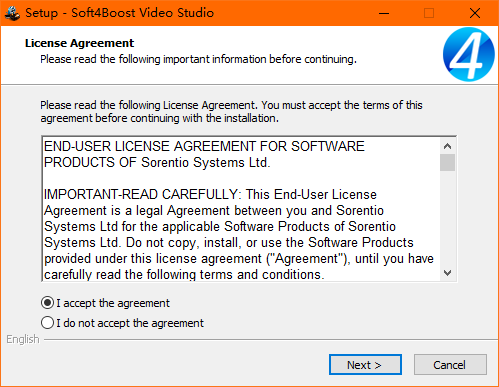Click the Cancel button
This screenshot has width=499, height=387.
click(450, 365)
